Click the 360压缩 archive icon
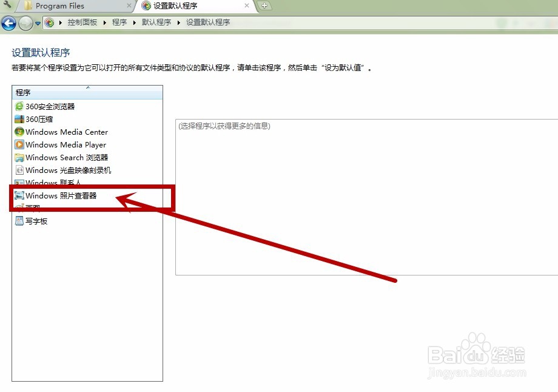 (19, 119)
